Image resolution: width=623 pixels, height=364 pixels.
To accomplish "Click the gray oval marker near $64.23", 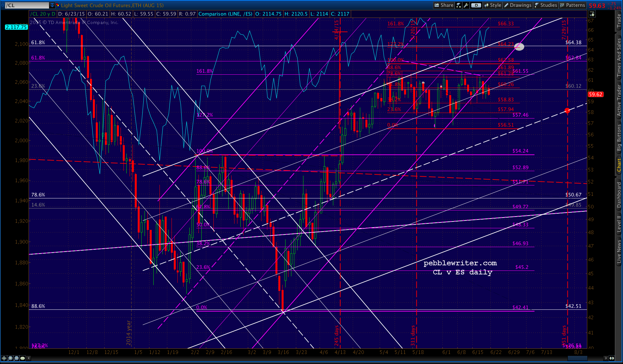I will click(519, 47).
